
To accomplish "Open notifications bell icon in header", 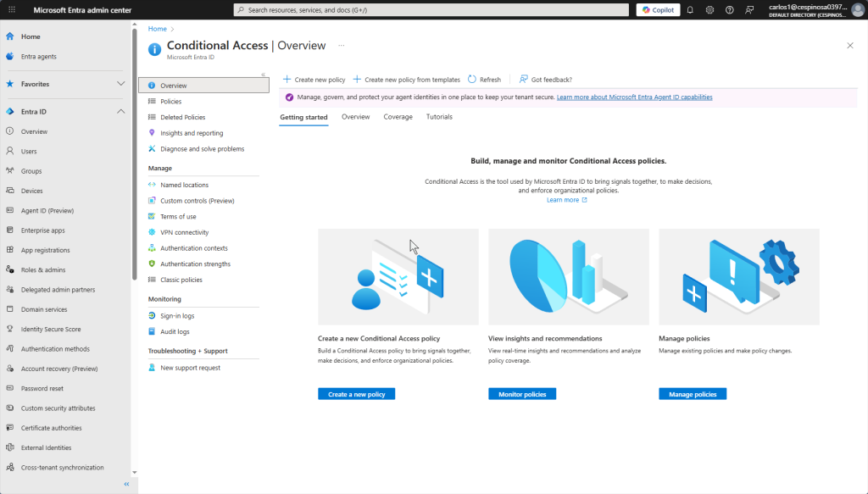I will 690,10.
